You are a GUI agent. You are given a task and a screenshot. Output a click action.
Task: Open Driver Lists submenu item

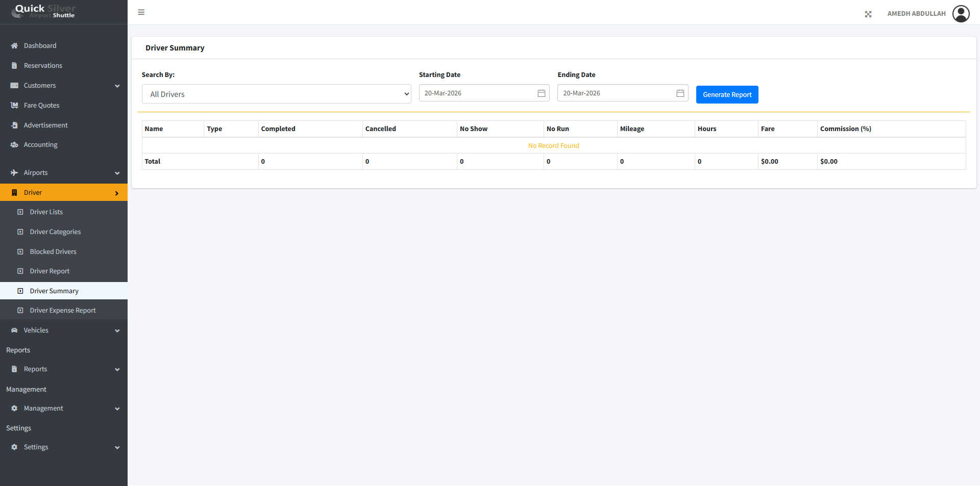click(46, 212)
